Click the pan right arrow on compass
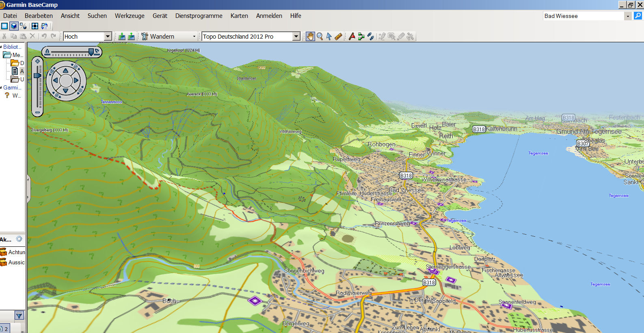The height and width of the screenshot is (333, 644). (x=76, y=81)
